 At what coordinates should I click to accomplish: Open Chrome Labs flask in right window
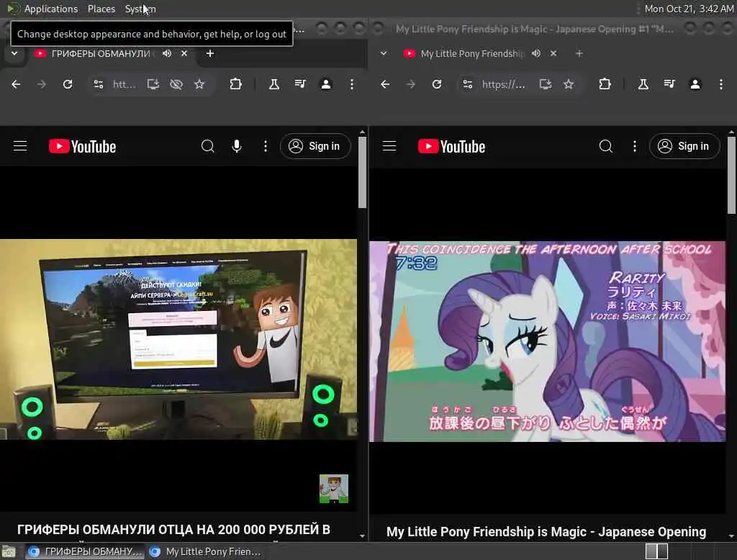643,84
